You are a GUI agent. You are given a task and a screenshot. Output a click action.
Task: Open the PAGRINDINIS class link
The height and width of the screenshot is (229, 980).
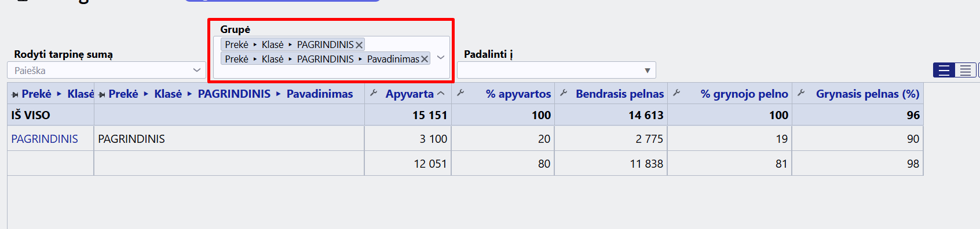pos(45,139)
